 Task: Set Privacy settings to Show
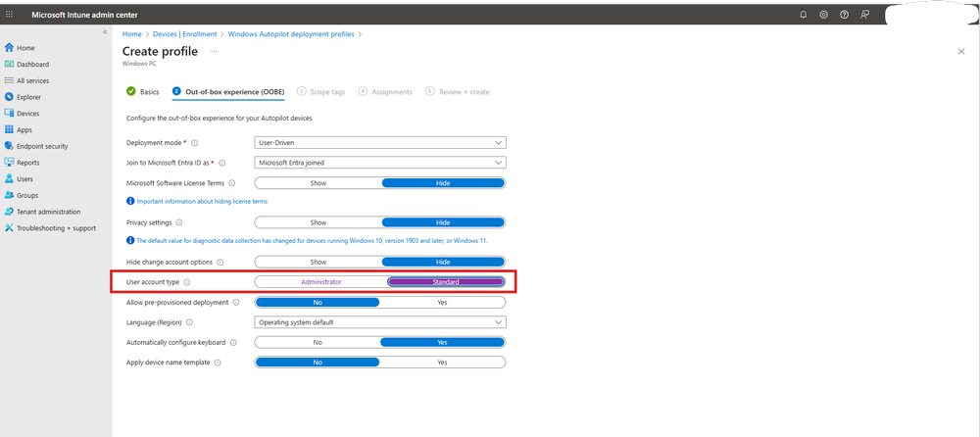coord(318,222)
